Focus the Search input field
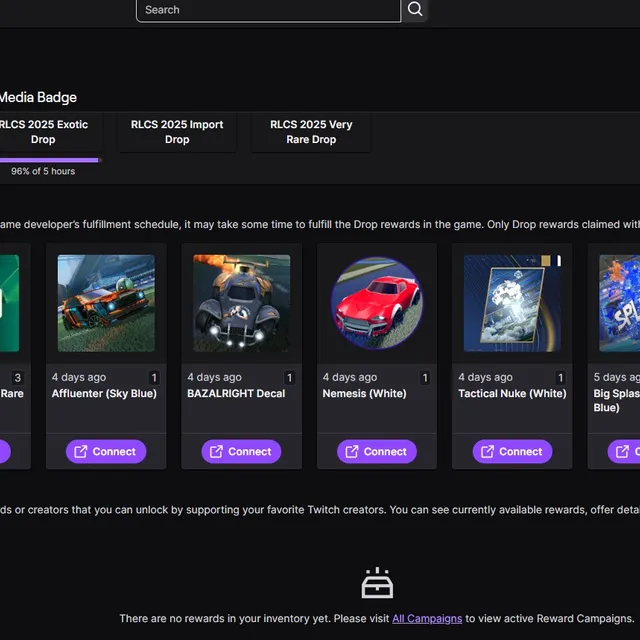This screenshot has height=640, width=640. [269, 10]
